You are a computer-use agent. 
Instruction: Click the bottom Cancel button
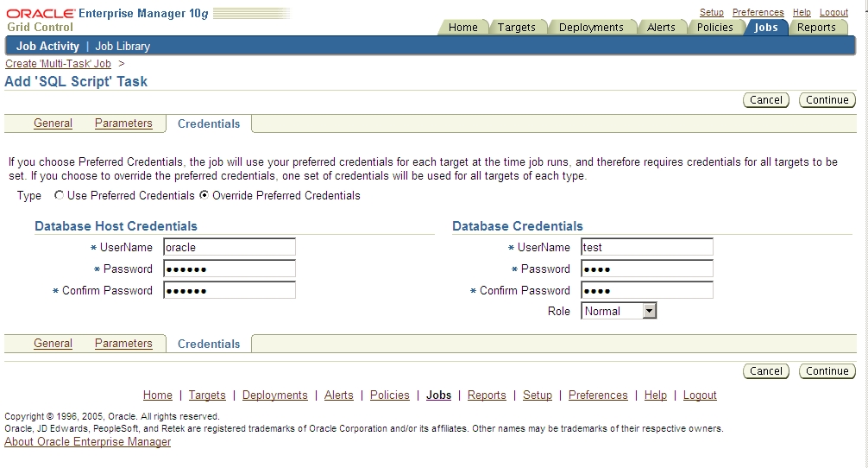(x=766, y=371)
